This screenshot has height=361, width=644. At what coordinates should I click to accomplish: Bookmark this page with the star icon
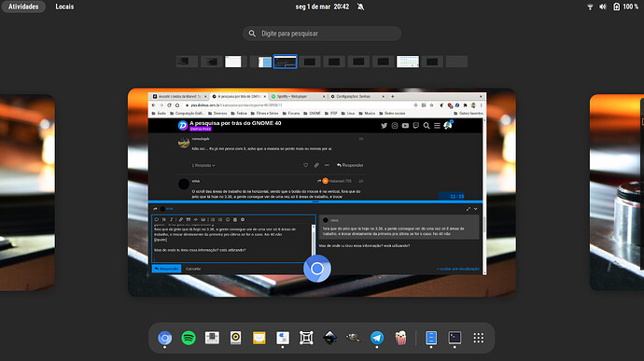coord(431,105)
